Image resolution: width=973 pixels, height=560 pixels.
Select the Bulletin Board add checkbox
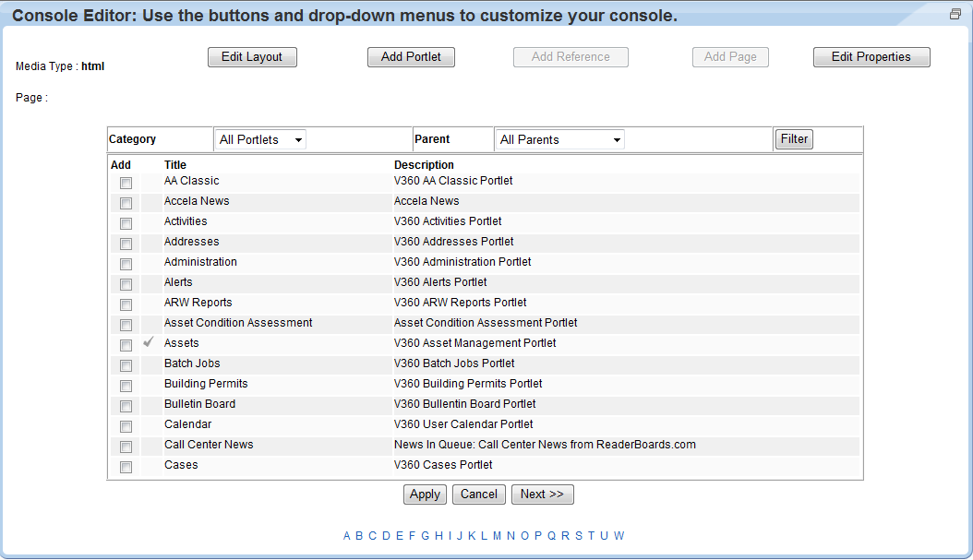click(x=126, y=406)
